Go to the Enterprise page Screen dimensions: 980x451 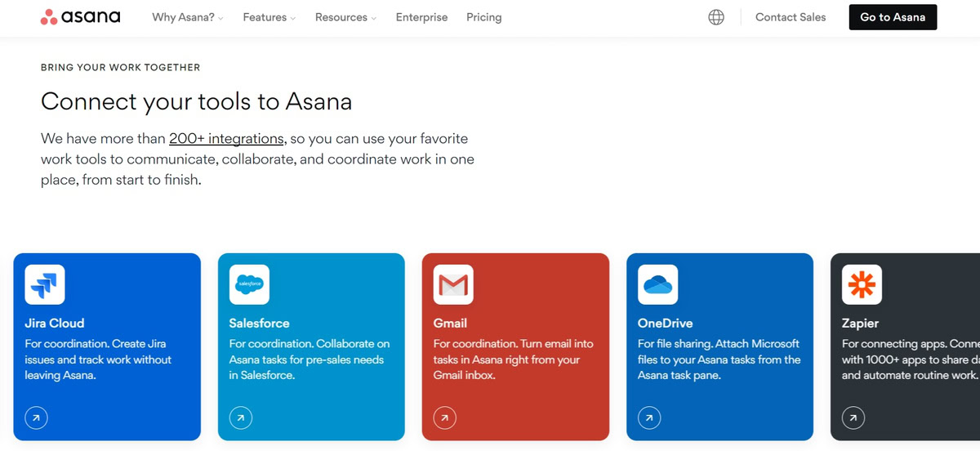click(421, 17)
